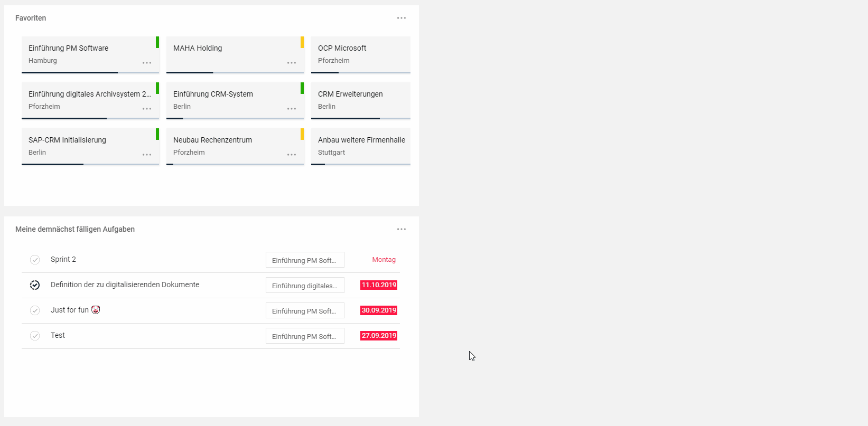
Task: Mark the Test task as done
Action: (x=35, y=336)
